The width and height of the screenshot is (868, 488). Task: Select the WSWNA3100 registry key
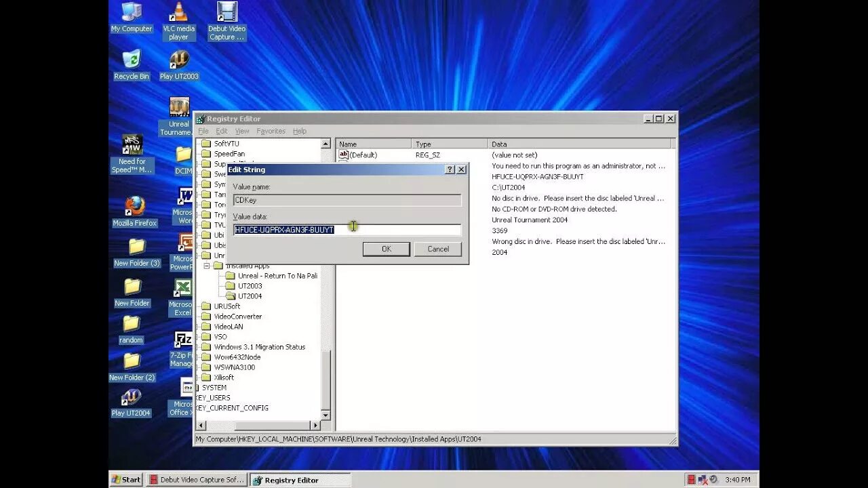click(x=235, y=367)
